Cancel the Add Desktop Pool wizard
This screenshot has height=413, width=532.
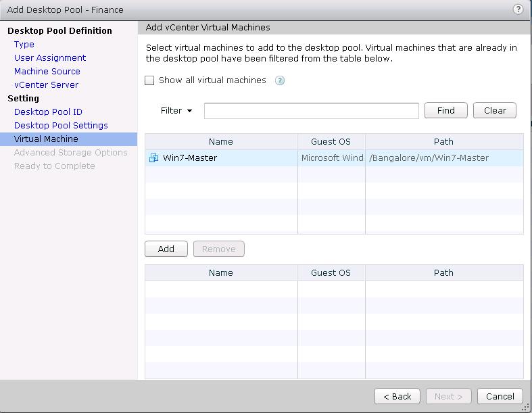(500, 396)
